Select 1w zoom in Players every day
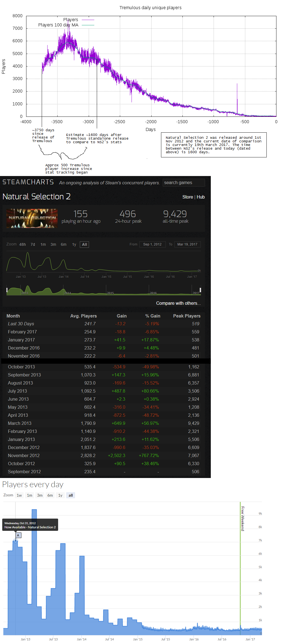This screenshot has height=644, width=282. pos(19,495)
